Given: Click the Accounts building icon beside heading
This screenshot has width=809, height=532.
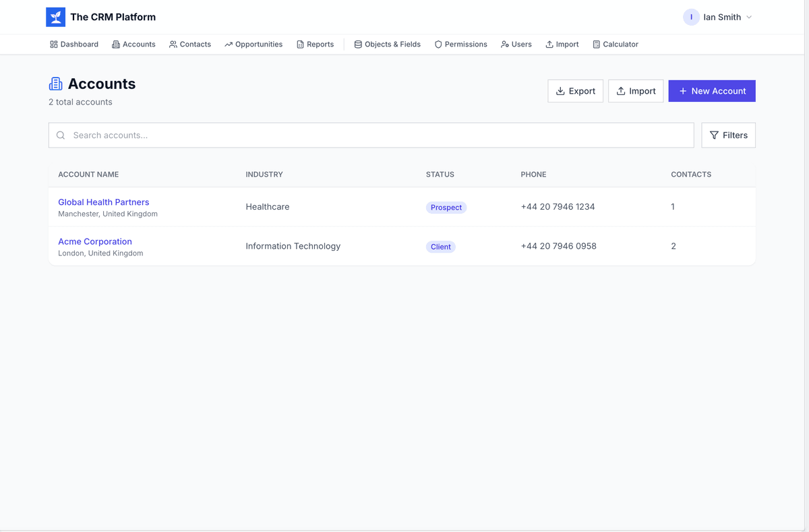Looking at the screenshot, I should pyautogui.click(x=56, y=84).
